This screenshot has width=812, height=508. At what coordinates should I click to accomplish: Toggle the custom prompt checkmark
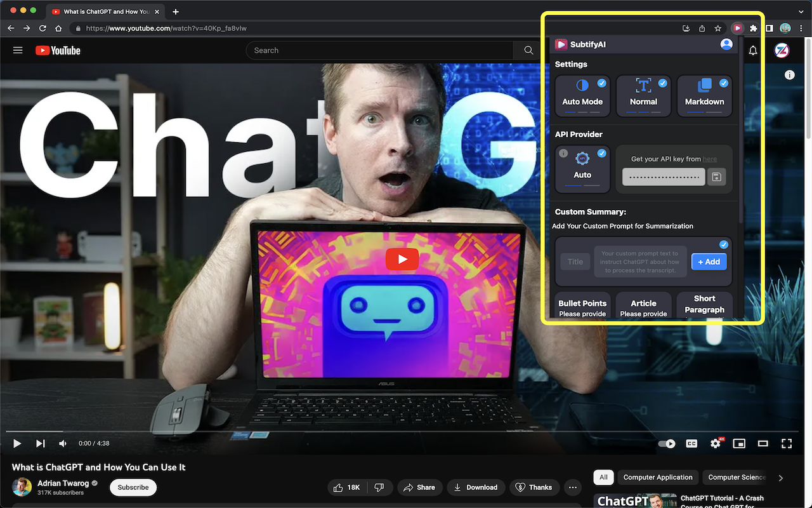(x=724, y=244)
